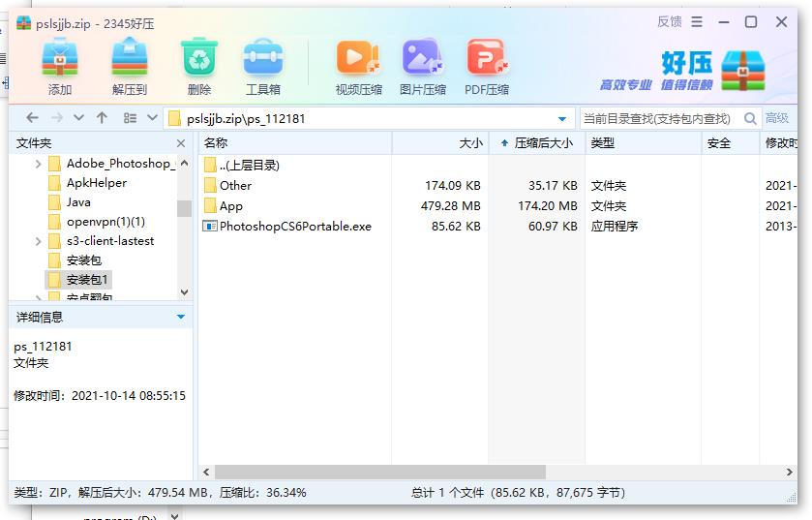Click the left arrow of the horizontal scrollbar
This screenshot has width=812, height=520.
[x=206, y=472]
